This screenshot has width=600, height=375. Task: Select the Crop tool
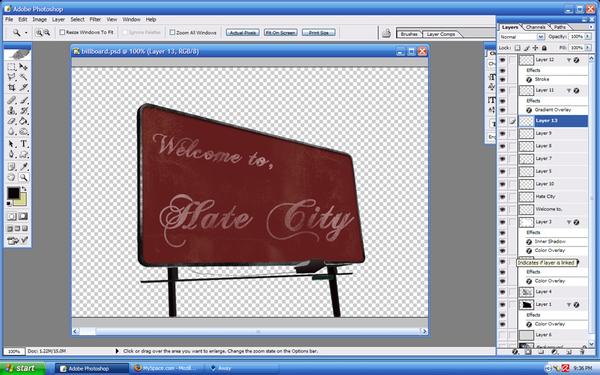click(11, 88)
